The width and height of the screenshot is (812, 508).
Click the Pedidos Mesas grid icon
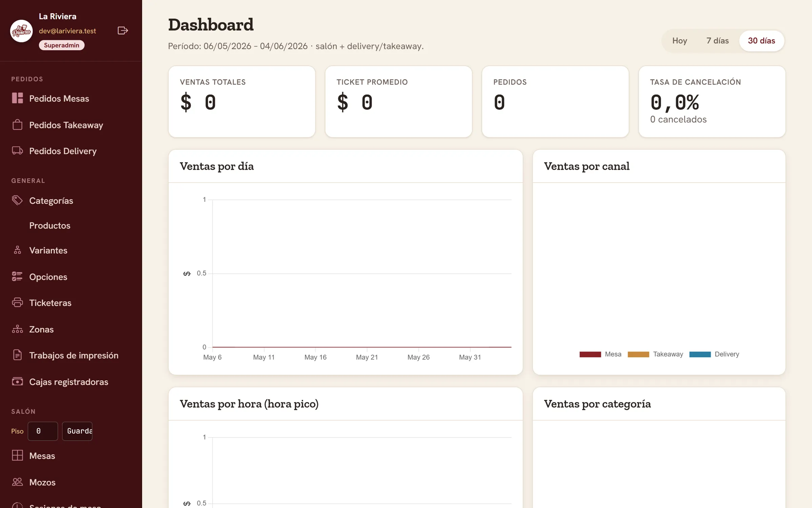[x=17, y=98]
